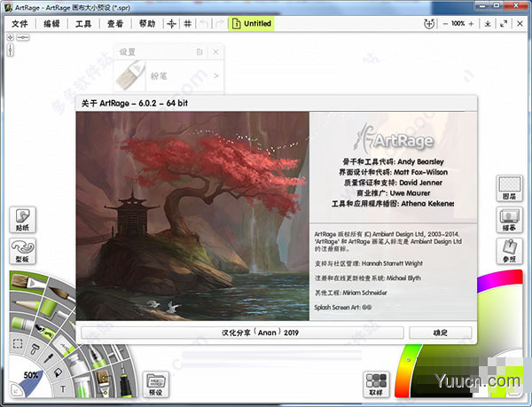Viewport: 532px width, 407px height.
Task: Select the text T tool
Action: pos(63,389)
